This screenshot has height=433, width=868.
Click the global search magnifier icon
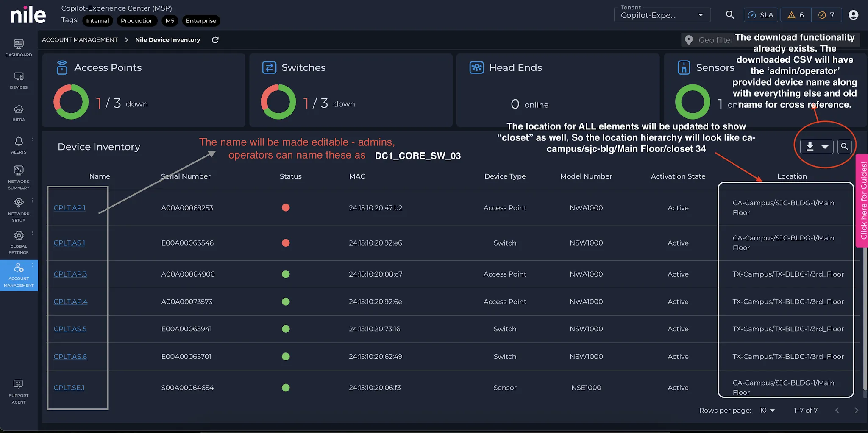tap(730, 15)
